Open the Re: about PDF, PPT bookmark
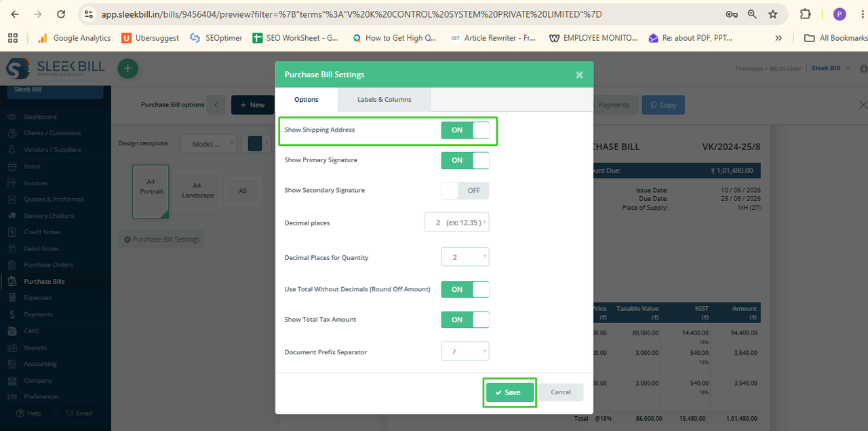Screen dimensions: 868x431 pos(690,38)
